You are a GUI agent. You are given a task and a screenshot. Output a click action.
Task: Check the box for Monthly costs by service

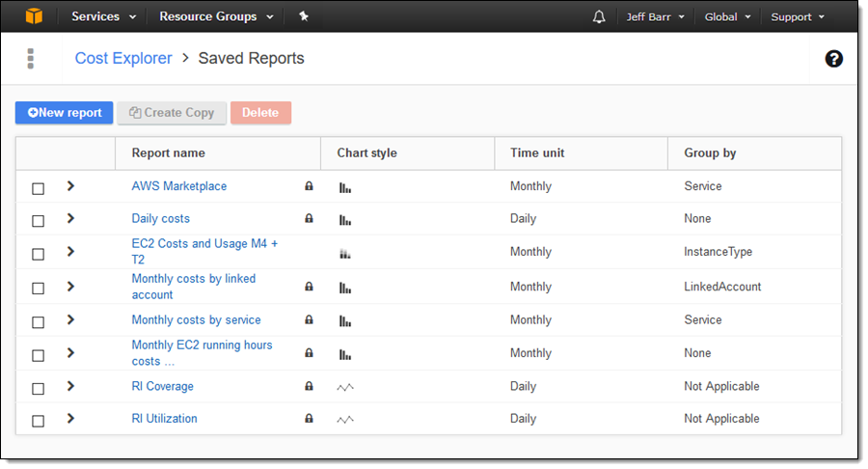pyautogui.click(x=39, y=321)
